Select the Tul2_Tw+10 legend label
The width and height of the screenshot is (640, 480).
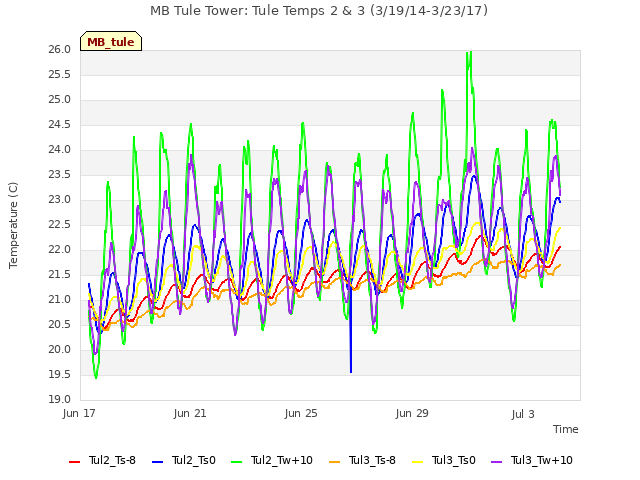tap(282, 460)
